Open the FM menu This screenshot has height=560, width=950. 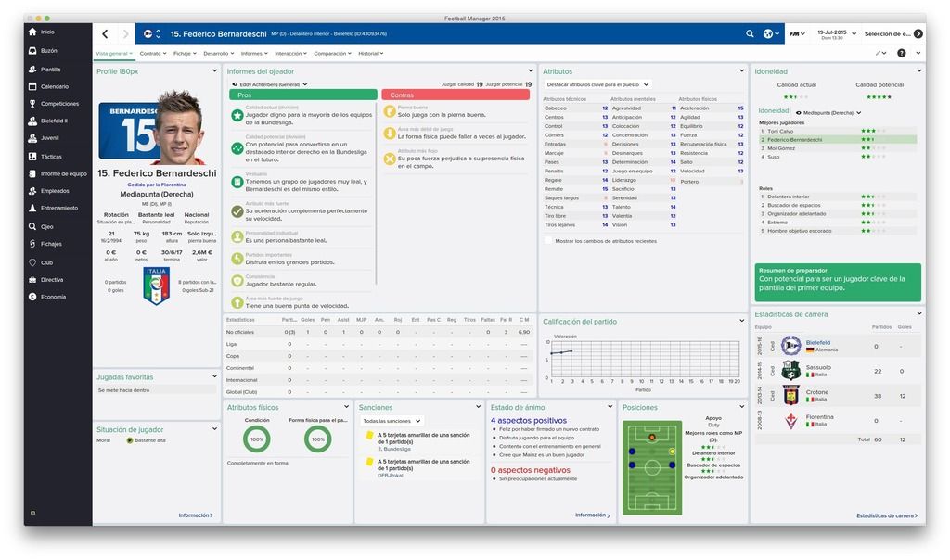click(797, 34)
